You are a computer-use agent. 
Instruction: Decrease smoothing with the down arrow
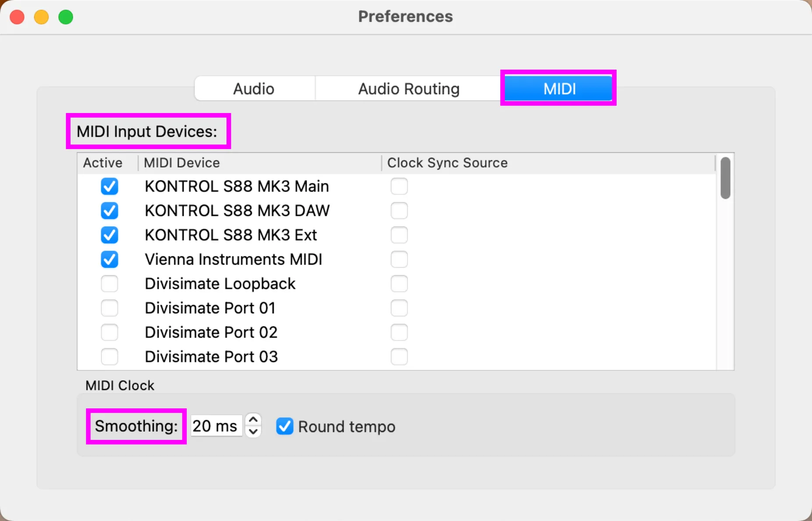253,432
